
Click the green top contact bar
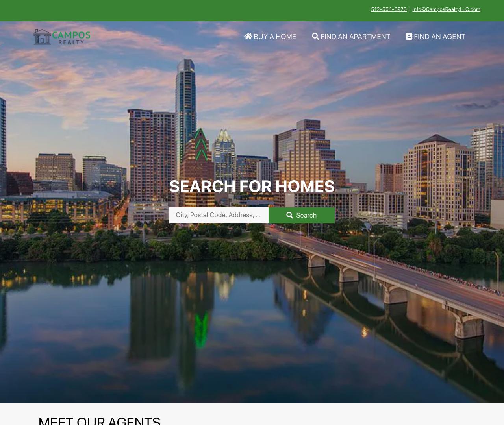pyautogui.click(x=197, y=10)
